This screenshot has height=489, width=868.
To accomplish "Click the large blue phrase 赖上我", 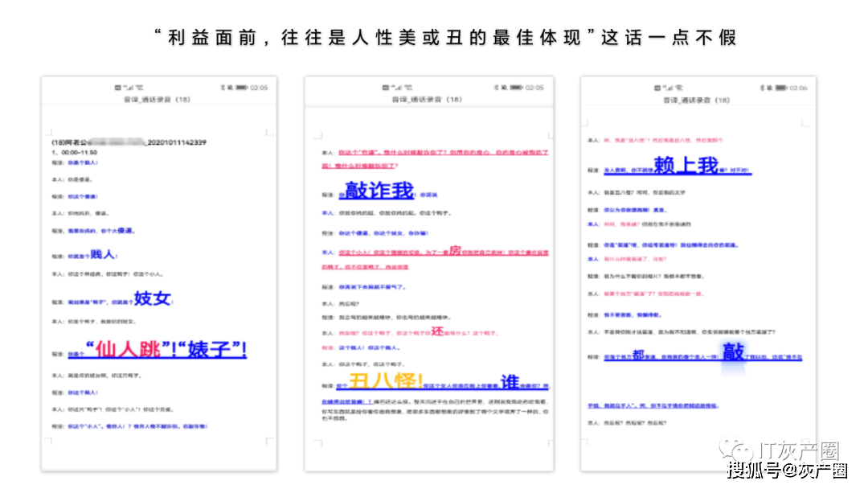I will (686, 166).
